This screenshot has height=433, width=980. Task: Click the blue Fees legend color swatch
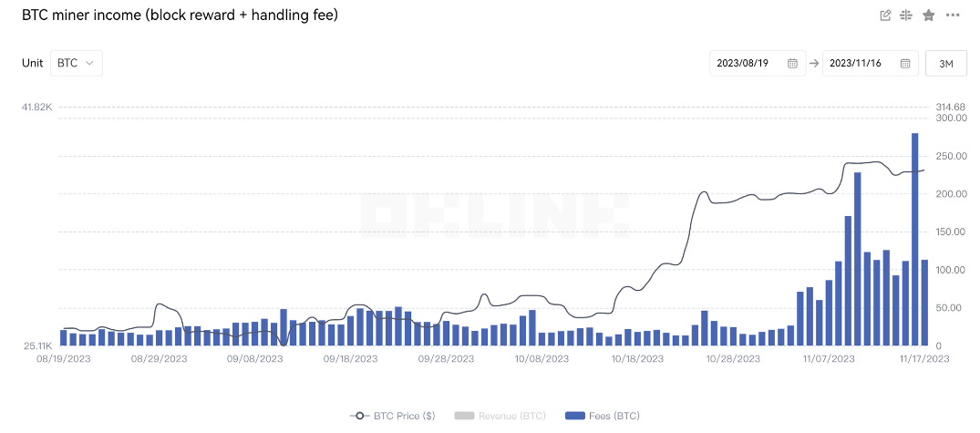574,416
